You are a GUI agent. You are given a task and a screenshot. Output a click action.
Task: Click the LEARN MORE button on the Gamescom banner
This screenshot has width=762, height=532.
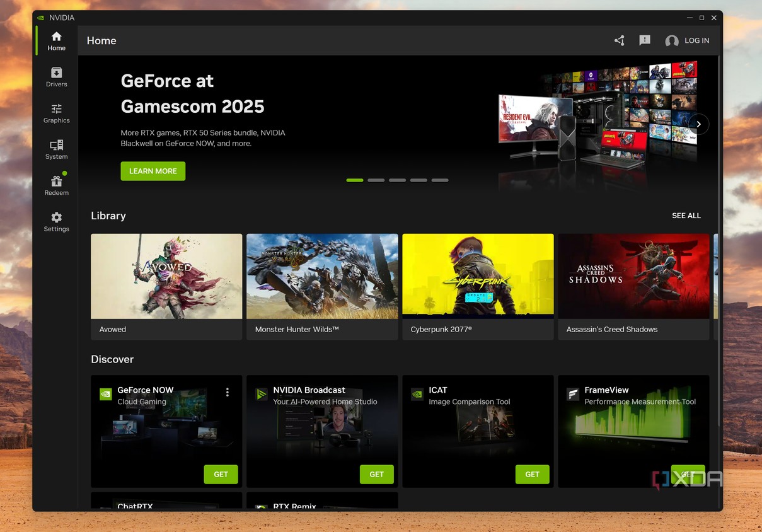(153, 171)
